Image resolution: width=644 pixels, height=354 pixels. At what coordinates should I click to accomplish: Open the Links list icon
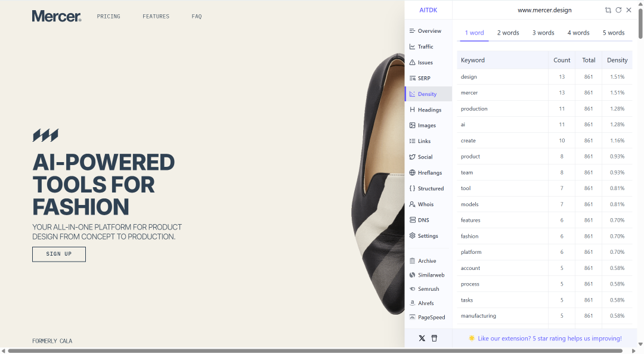[x=413, y=141]
